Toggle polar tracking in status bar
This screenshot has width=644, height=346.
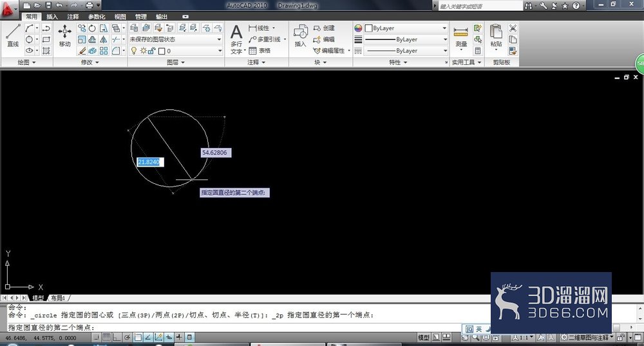pos(128,338)
